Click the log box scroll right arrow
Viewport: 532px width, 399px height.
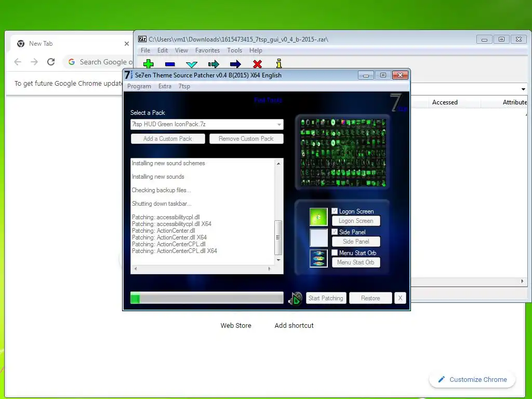pos(270,269)
